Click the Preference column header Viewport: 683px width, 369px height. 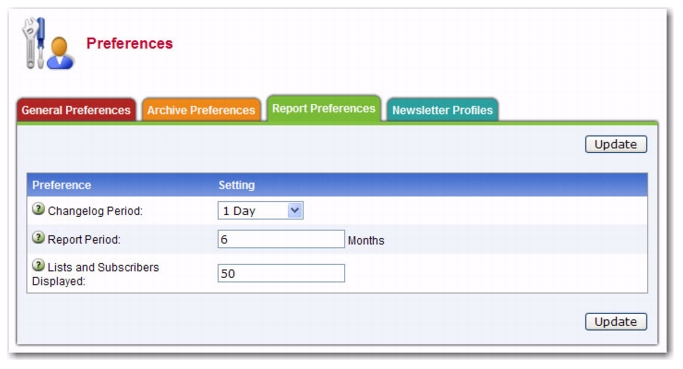pos(62,185)
